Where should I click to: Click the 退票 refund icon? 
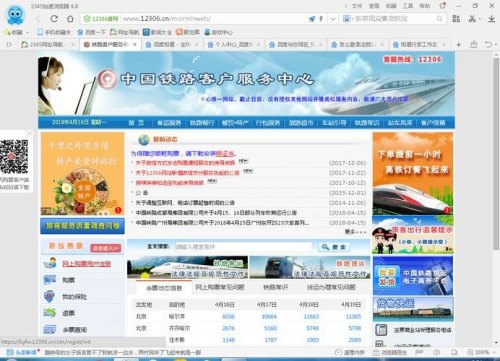point(50,313)
